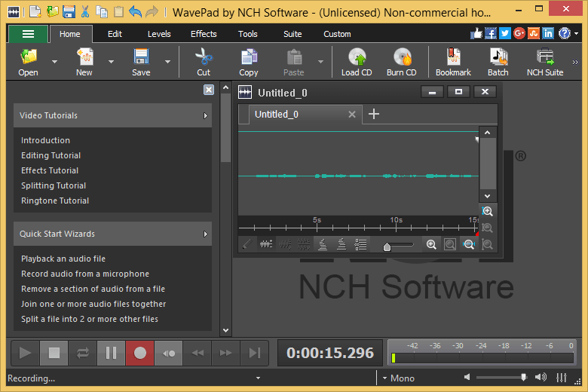The width and height of the screenshot is (588, 392).
Task: Open Record audio from a microphone wizard
Action: [85, 274]
